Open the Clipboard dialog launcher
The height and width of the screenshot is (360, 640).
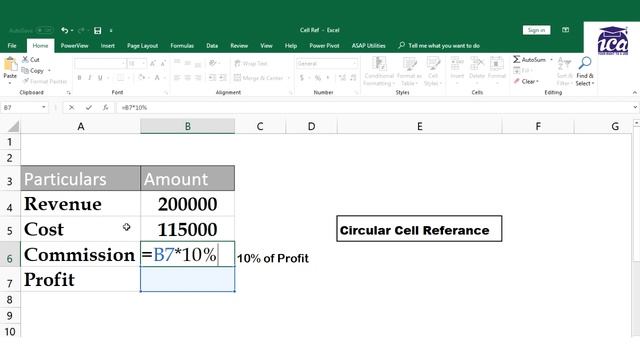click(x=68, y=93)
